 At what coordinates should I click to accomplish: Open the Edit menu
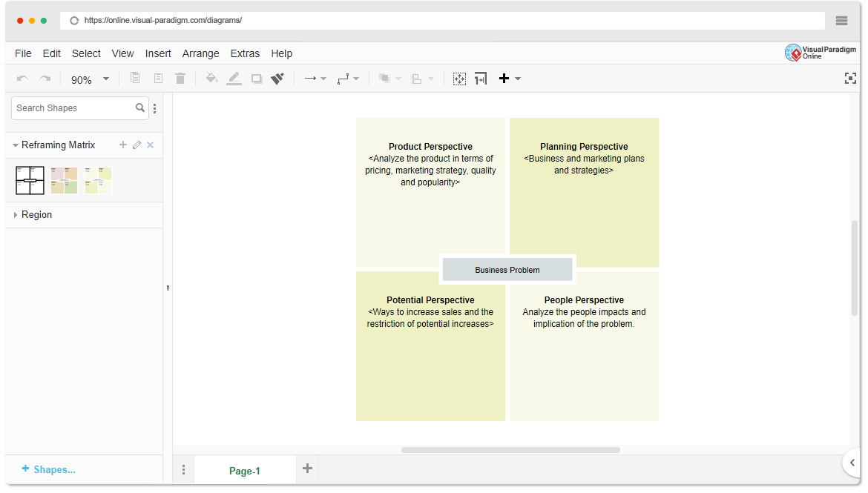pyautogui.click(x=51, y=53)
